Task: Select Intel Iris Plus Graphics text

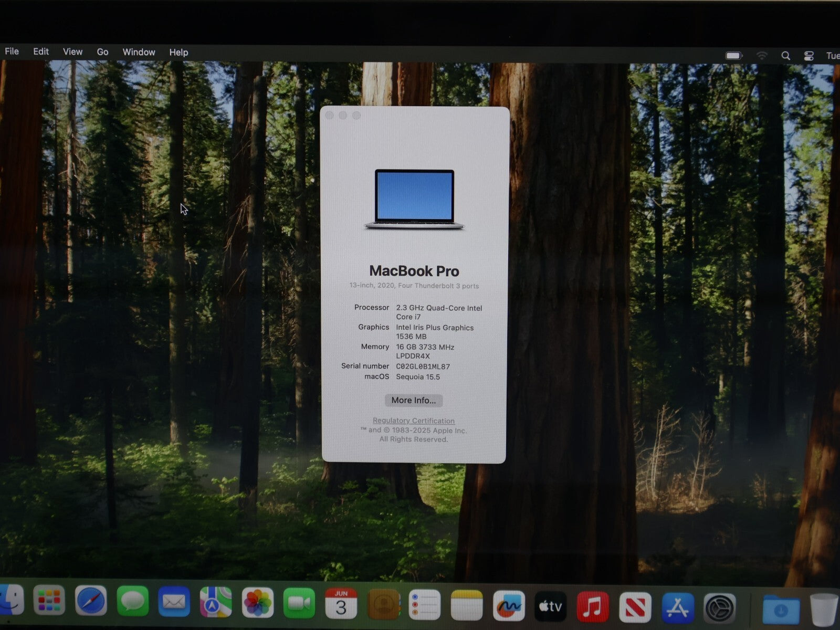Action: coord(435,327)
